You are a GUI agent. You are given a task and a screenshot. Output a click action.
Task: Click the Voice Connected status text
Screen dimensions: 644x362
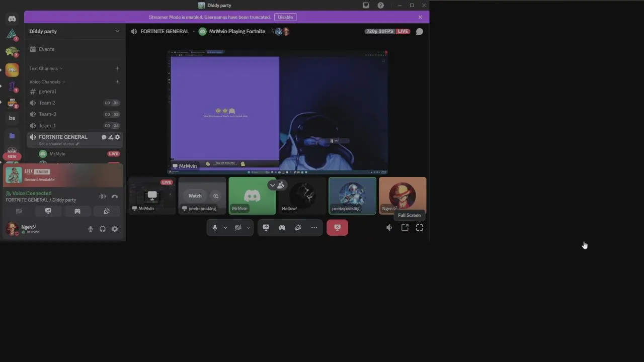(32, 194)
